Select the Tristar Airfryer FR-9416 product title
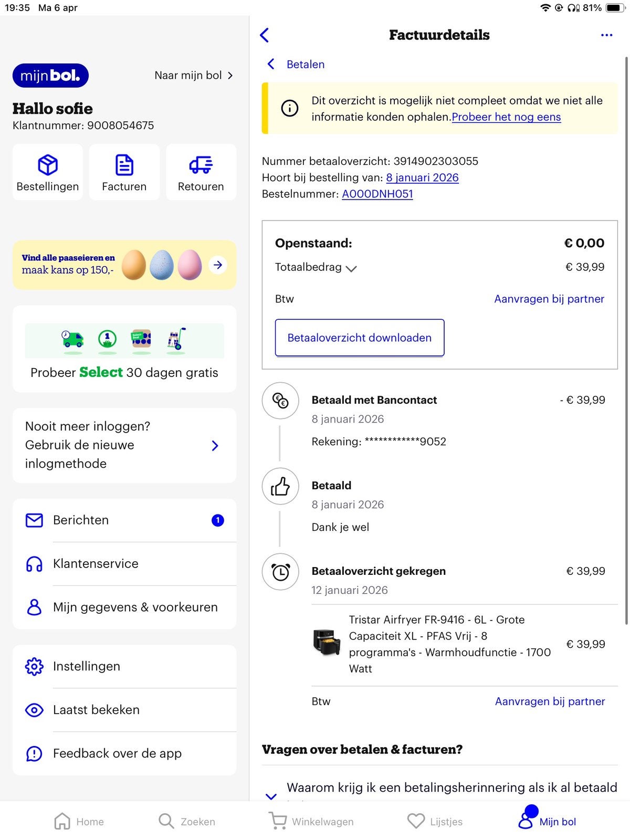This screenshot has height=840, width=630. (450, 644)
